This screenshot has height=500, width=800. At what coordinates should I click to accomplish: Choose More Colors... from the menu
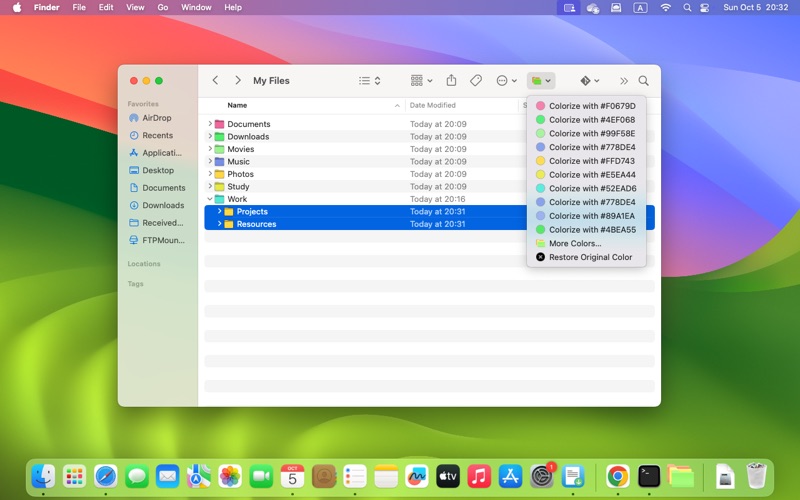(575, 243)
